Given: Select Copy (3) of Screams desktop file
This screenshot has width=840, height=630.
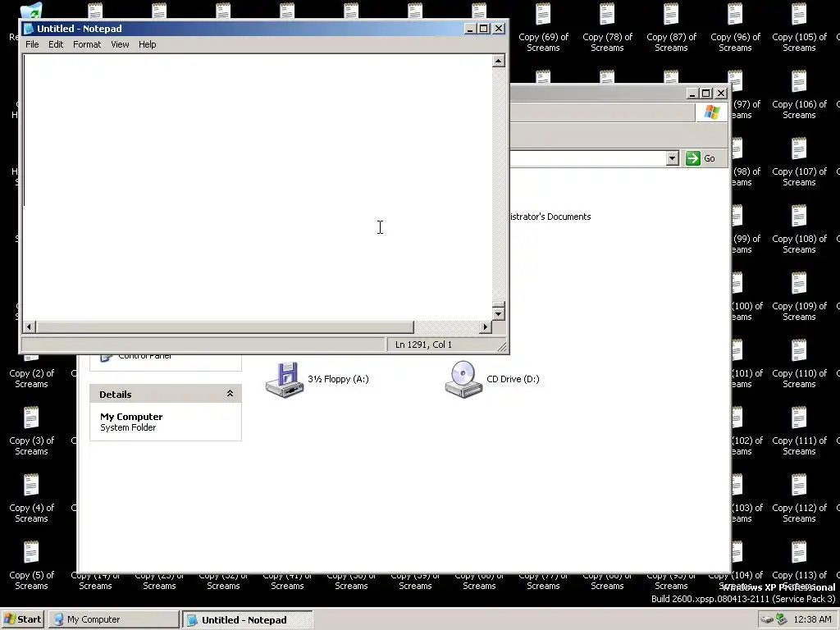Looking at the screenshot, I should click(31, 430).
